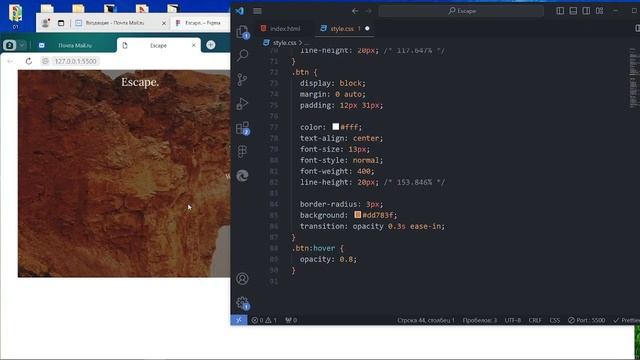The height and width of the screenshot is (360, 640).
Task: Open the VS Code hamburger menu
Action: [x=257, y=11]
